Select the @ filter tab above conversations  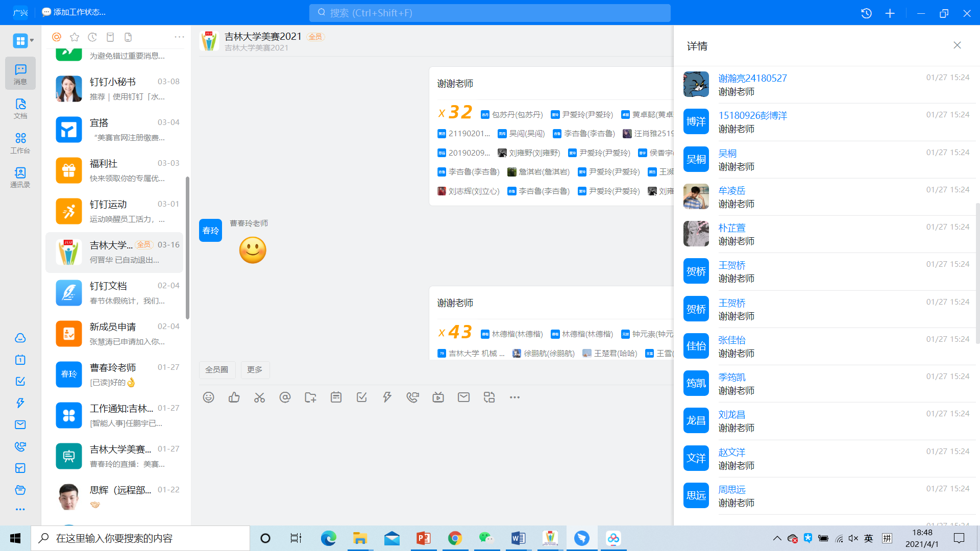pyautogui.click(x=57, y=37)
